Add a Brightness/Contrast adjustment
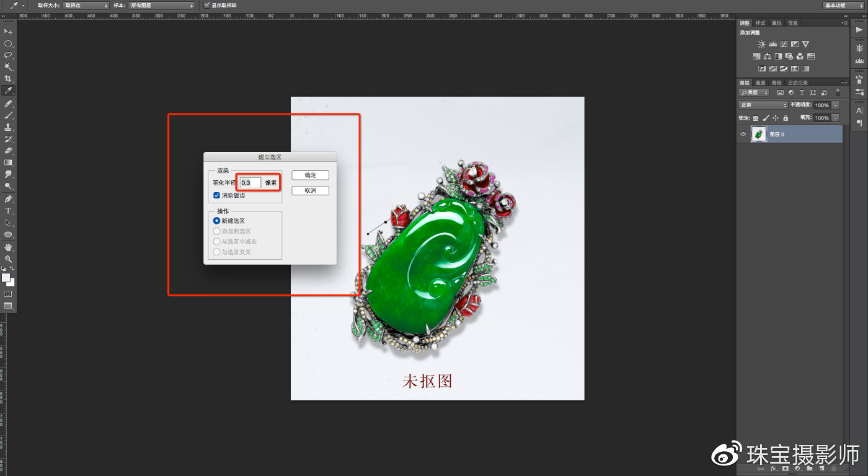Screen dimensions: 868x476 pyautogui.click(x=761, y=44)
